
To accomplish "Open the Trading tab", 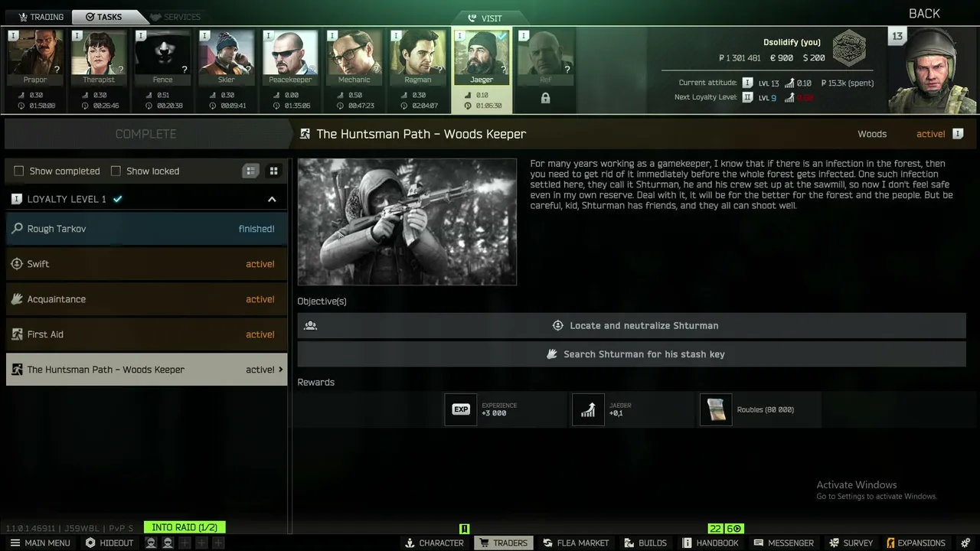I will tap(41, 17).
